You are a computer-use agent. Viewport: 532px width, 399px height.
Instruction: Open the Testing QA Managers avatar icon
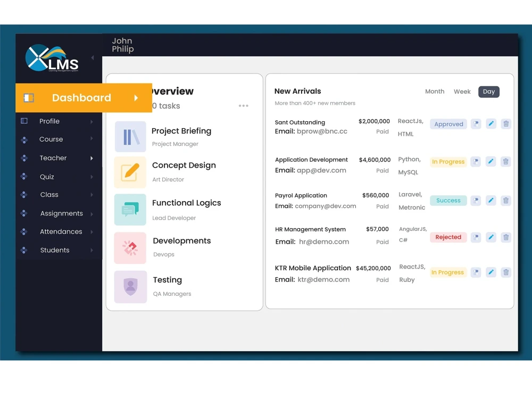tap(130, 287)
